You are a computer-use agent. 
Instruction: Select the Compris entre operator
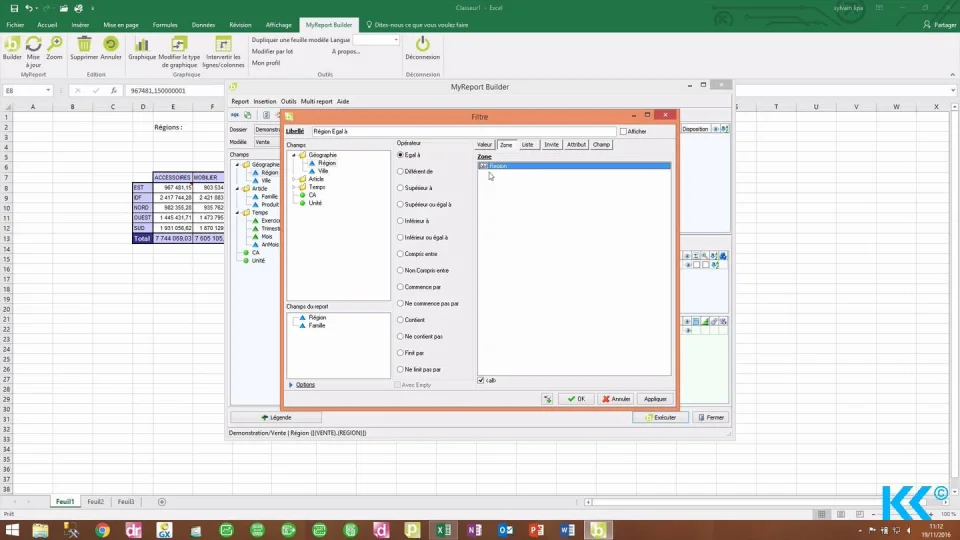pyautogui.click(x=400, y=253)
